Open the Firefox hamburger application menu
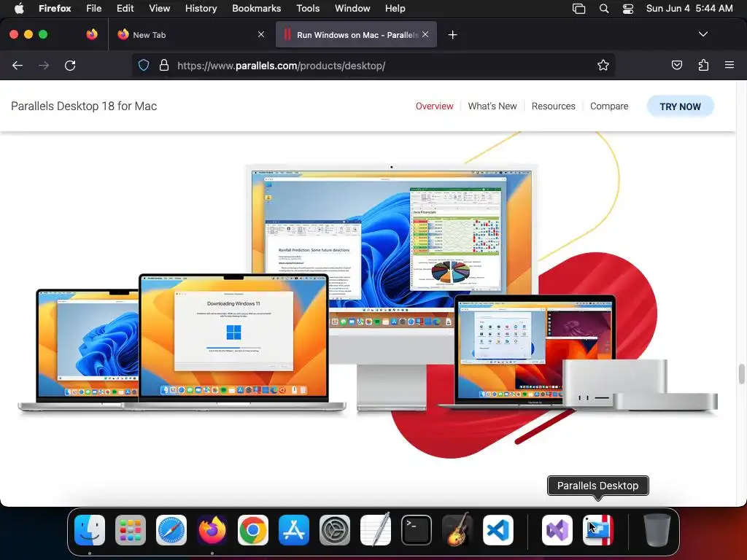 729,65
